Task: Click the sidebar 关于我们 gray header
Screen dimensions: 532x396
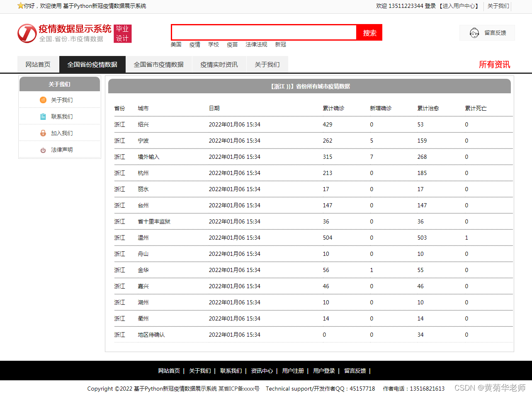Action: pos(60,84)
